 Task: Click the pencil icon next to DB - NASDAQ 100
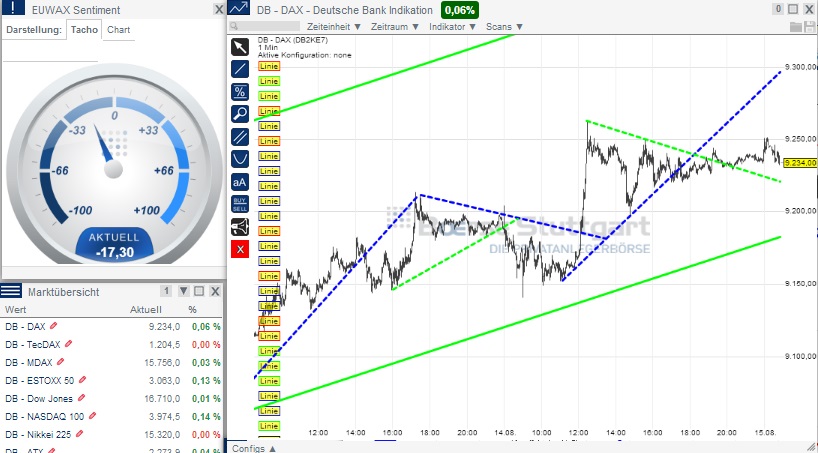92,416
